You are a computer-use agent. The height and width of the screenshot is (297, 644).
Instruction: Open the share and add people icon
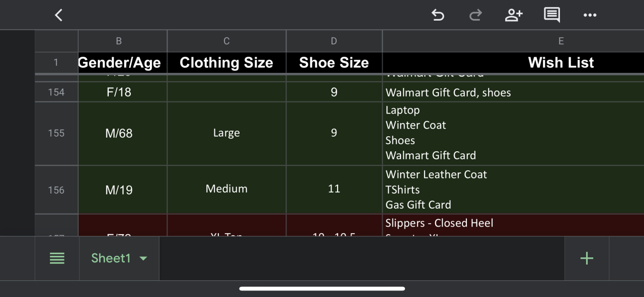pyautogui.click(x=513, y=15)
